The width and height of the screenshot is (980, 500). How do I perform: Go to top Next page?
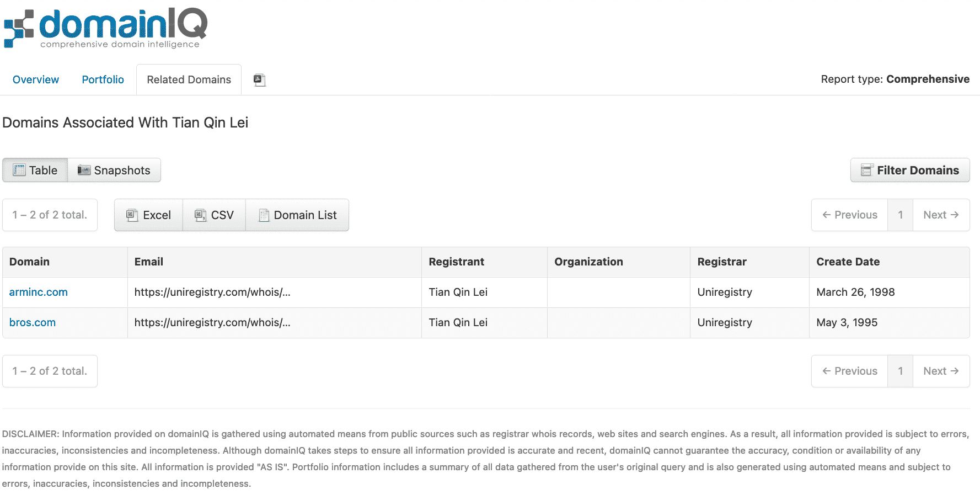(941, 215)
